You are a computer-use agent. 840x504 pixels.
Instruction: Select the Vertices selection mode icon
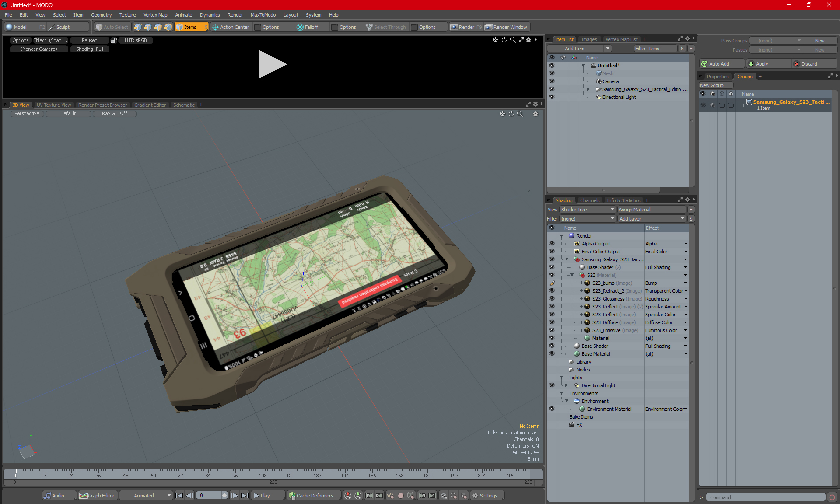(138, 27)
